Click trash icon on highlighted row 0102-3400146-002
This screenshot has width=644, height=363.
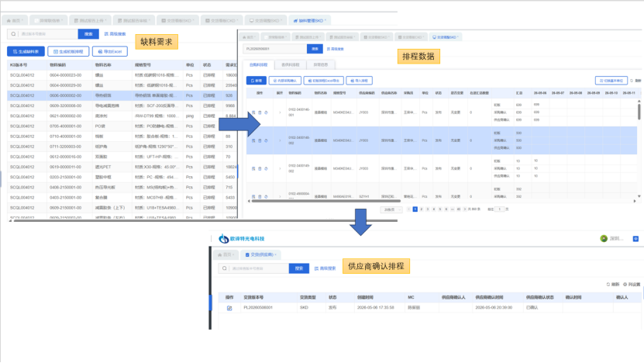[x=260, y=140]
